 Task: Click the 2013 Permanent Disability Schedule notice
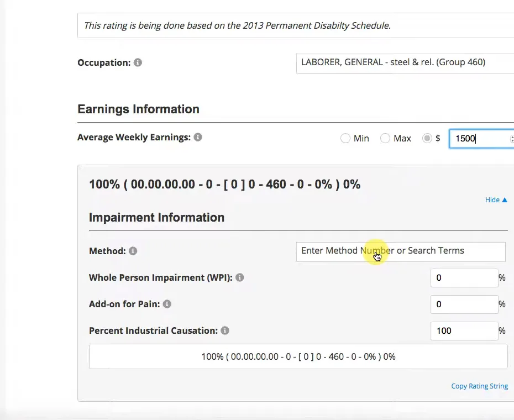point(296,25)
